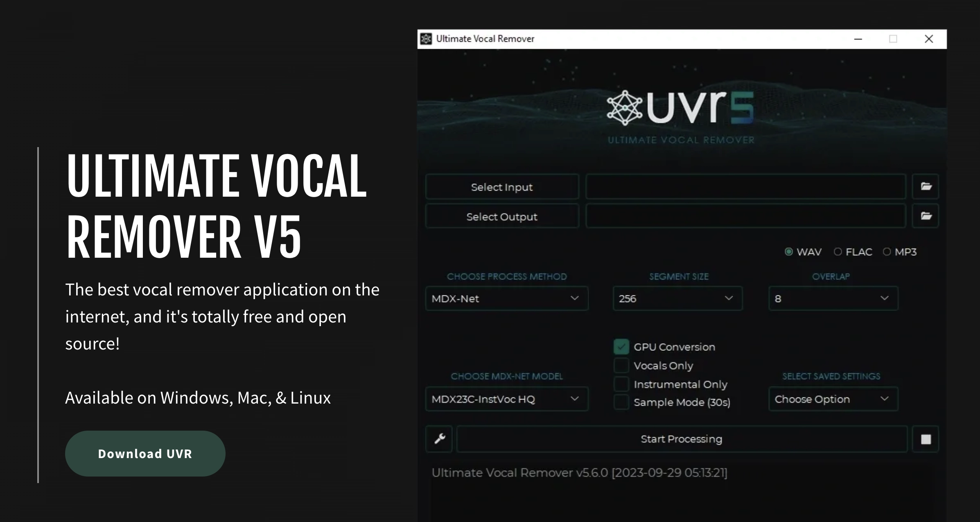The image size is (980, 522).
Task: Select WAV output format radio button
Action: coord(788,252)
